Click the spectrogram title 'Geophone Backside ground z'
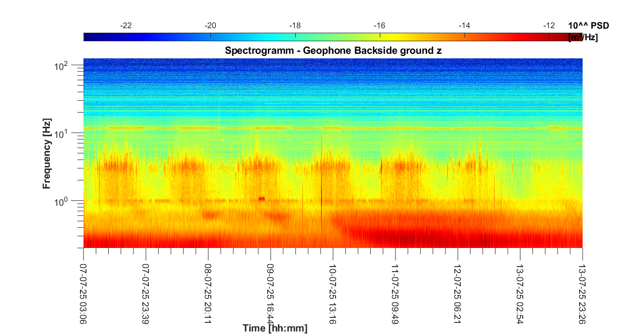The height and width of the screenshot is (334, 644). pyautogui.click(x=333, y=50)
